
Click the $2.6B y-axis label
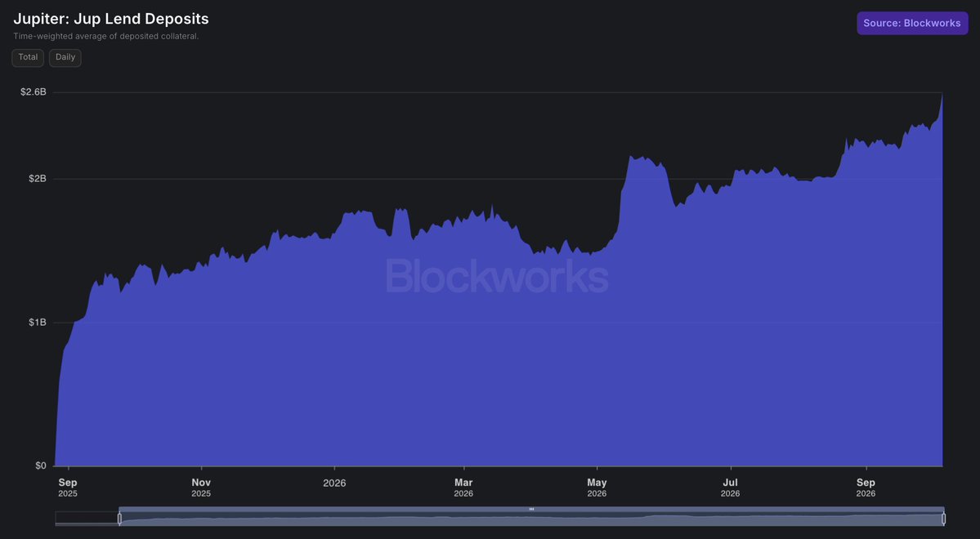(x=34, y=91)
